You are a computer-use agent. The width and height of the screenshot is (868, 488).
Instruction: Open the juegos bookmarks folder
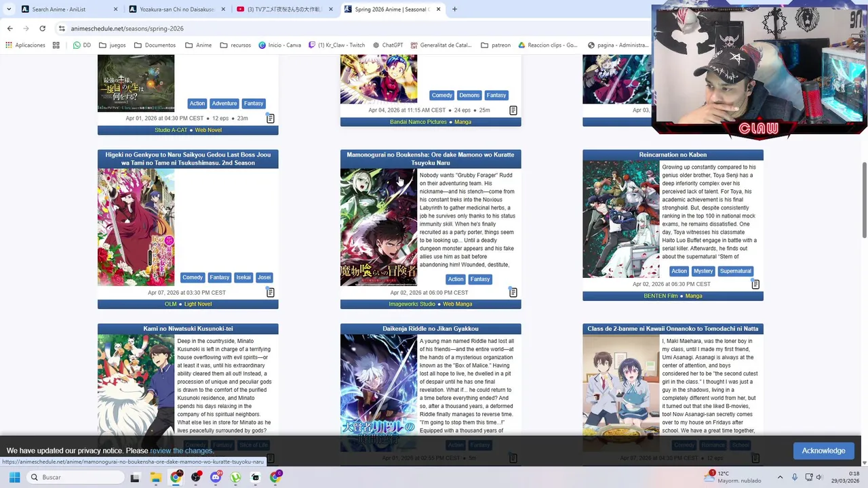tap(112, 45)
